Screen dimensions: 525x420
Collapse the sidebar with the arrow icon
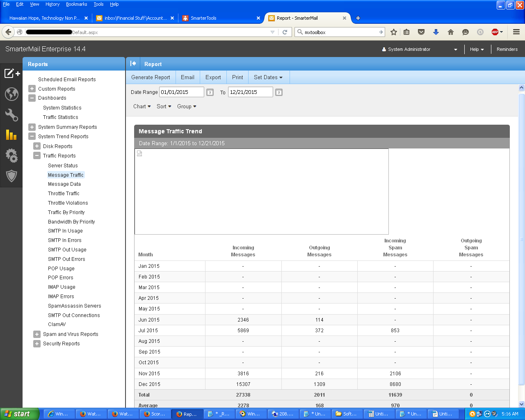pyautogui.click(x=133, y=64)
